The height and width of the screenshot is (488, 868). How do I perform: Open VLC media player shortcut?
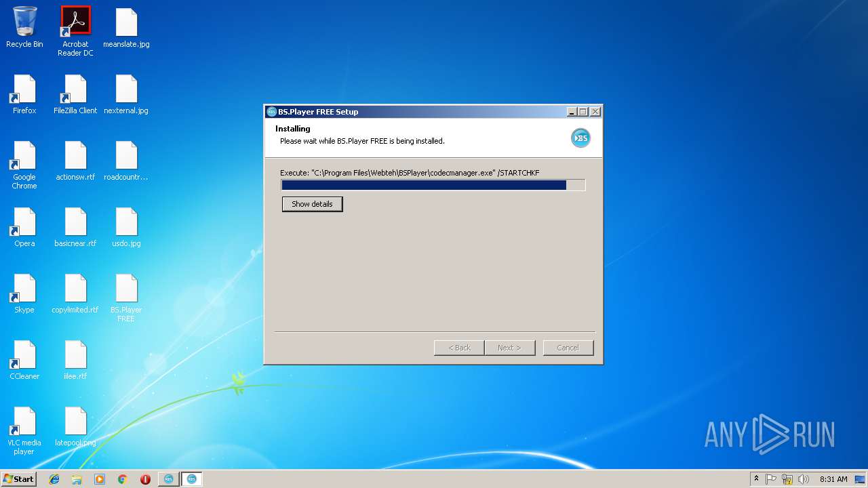(24, 431)
